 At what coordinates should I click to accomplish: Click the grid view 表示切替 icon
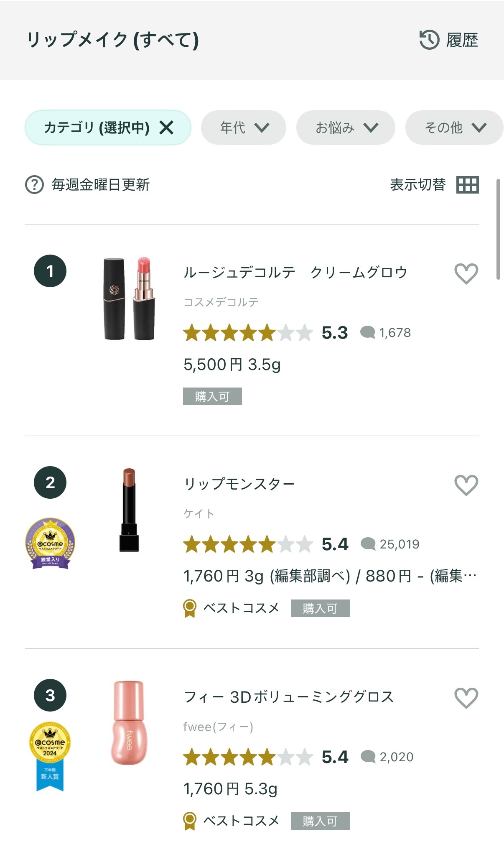pyautogui.click(x=467, y=184)
